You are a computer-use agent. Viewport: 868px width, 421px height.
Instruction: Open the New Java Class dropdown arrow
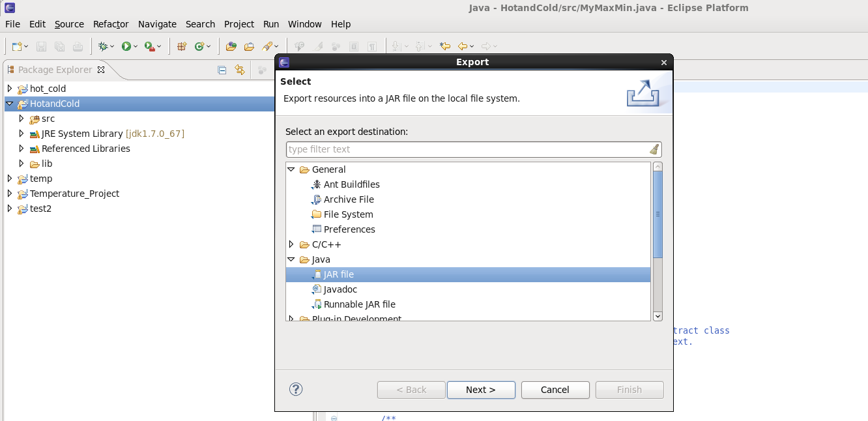click(209, 46)
